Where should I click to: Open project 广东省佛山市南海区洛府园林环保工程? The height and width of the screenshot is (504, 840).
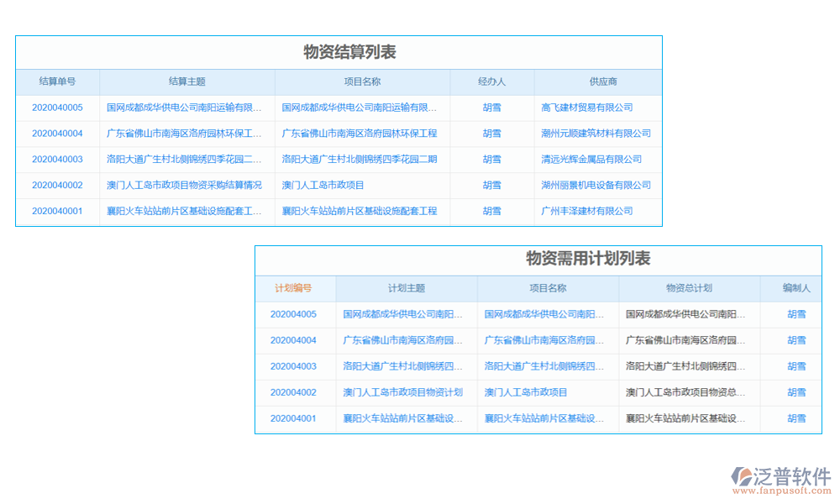point(361,134)
